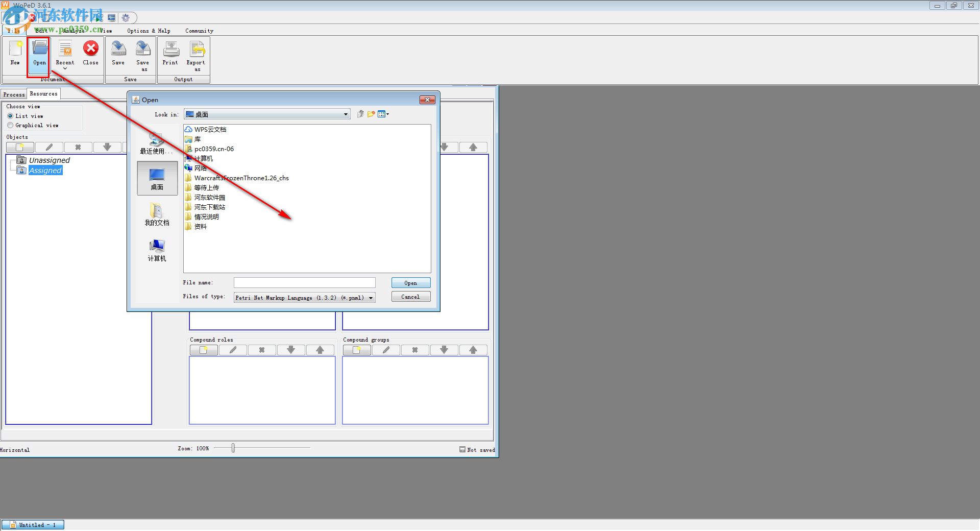Click the new object icon under Objects
The width and height of the screenshot is (980, 531).
[20, 147]
